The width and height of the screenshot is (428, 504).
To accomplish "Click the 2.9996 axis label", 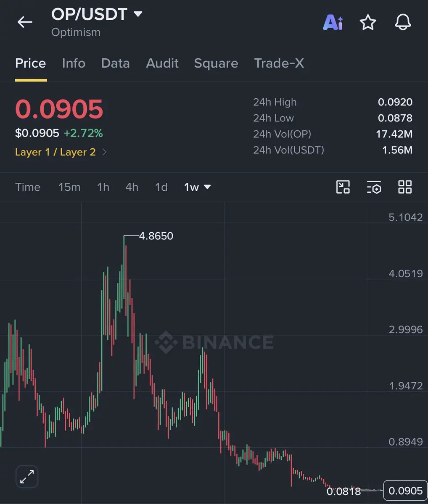I will [406, 329].
